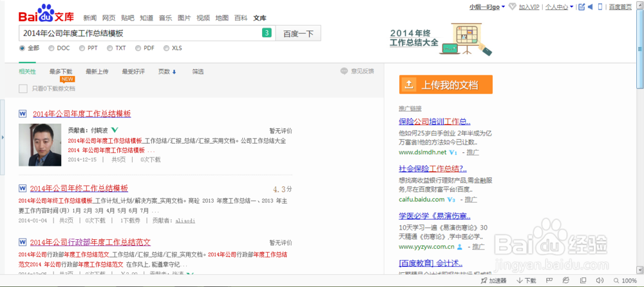Screen dimensions: 644x287
Task: Open the 下载 download manager in status bar
Action: click(x=526, y=281)
